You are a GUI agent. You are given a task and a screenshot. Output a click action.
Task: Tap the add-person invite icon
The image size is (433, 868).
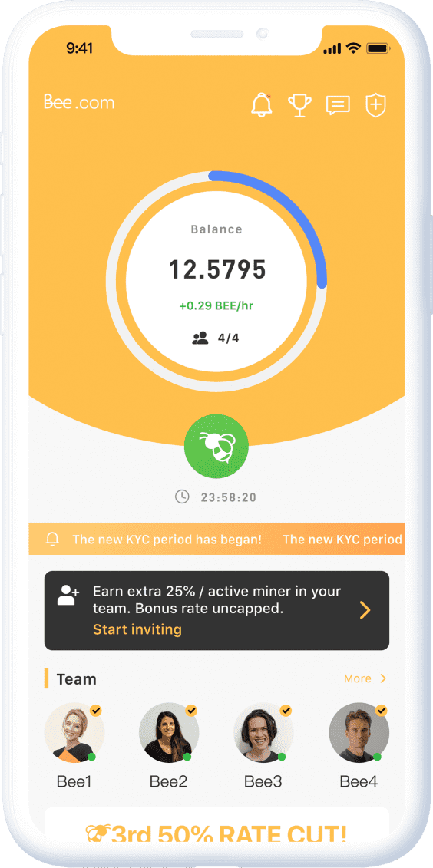[x=68, y=595]
